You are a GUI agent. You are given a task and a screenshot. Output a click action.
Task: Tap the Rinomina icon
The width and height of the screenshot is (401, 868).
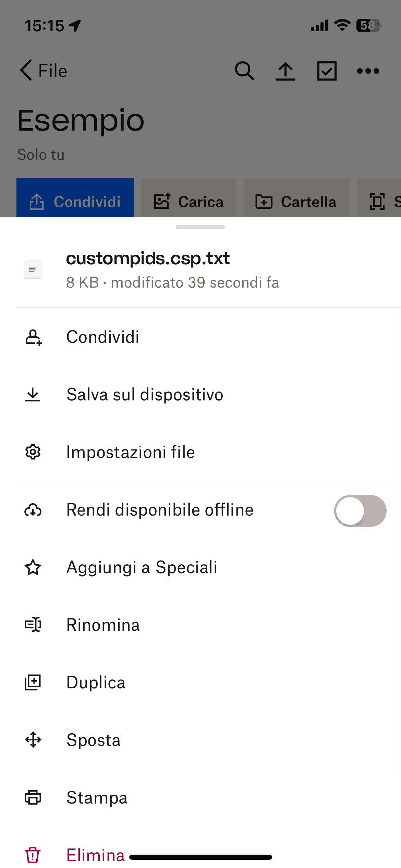click(x=33, y=625)
